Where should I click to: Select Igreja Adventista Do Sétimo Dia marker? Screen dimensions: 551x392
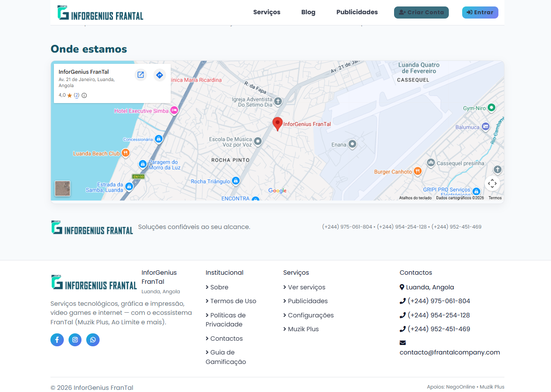point(278,102)
